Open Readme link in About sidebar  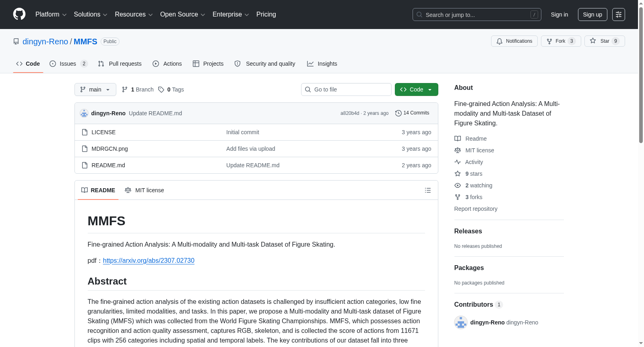471,139
